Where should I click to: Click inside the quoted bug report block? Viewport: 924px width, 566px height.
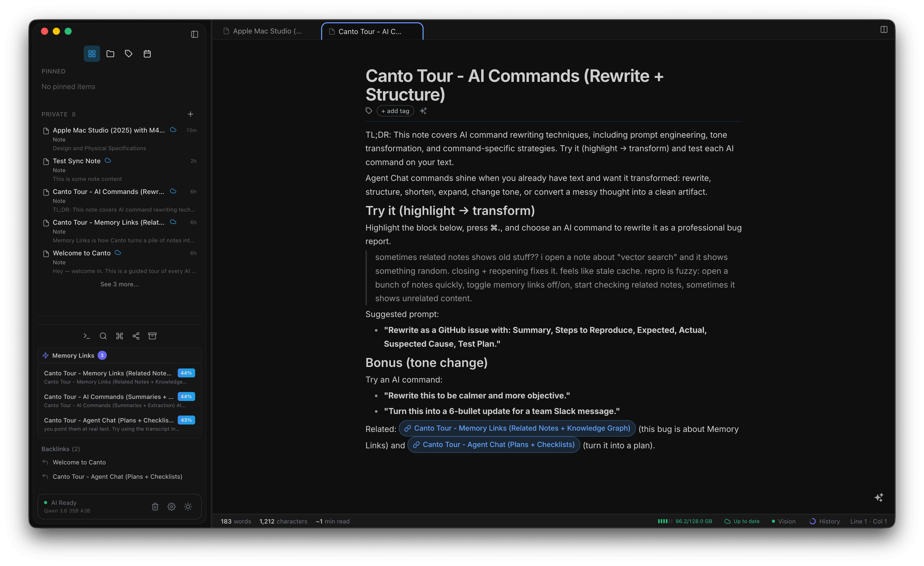[554, 278]
